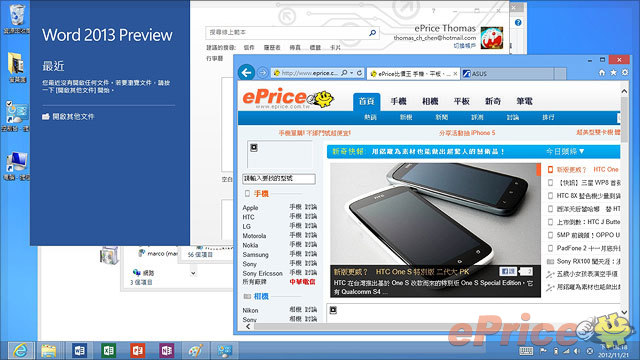This screenshot has height=360, width=640.
Task: Close the ePrice比價王 browser tab
Action: pyautogui.click(x=455, y=74)
